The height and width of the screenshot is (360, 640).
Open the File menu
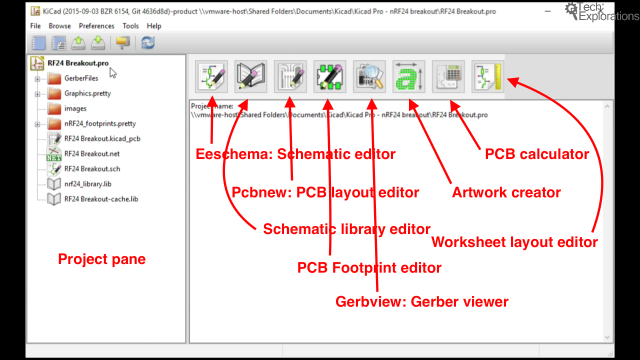click(x=36, y=26)
